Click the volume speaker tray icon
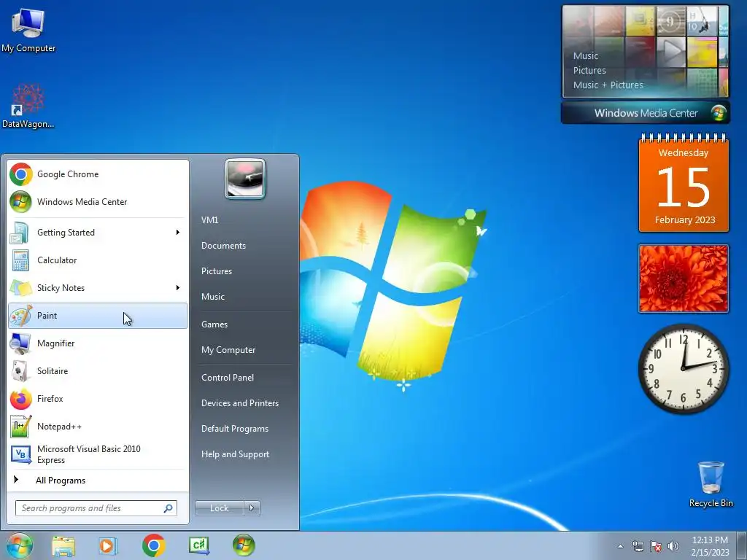 tap(673, 546)
